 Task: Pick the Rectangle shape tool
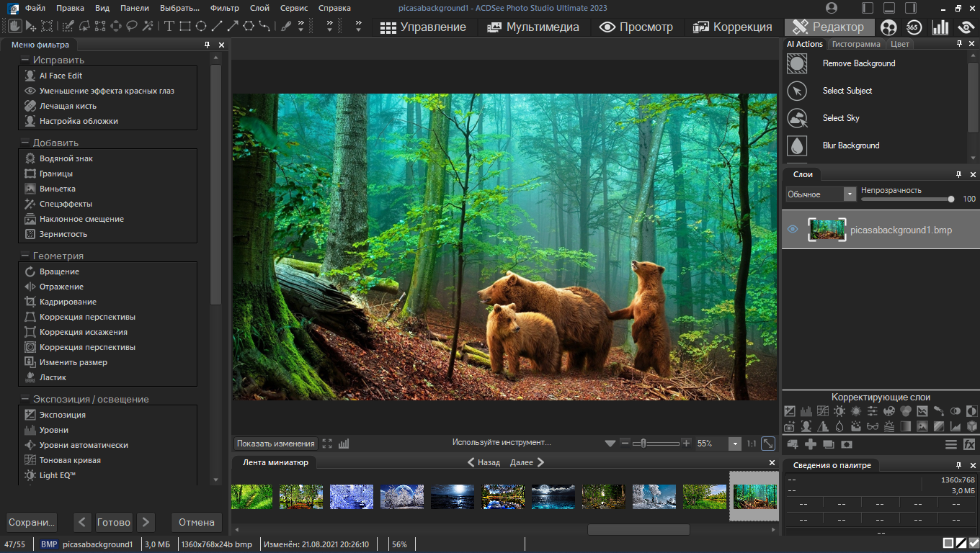pyautogui.click(x=184, y=26)
